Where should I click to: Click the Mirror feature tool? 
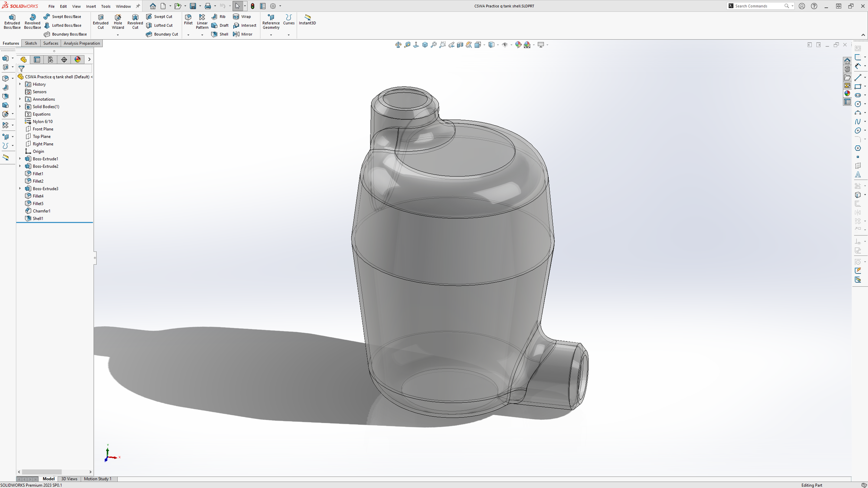pyautogui.click(x=243, y=34)
